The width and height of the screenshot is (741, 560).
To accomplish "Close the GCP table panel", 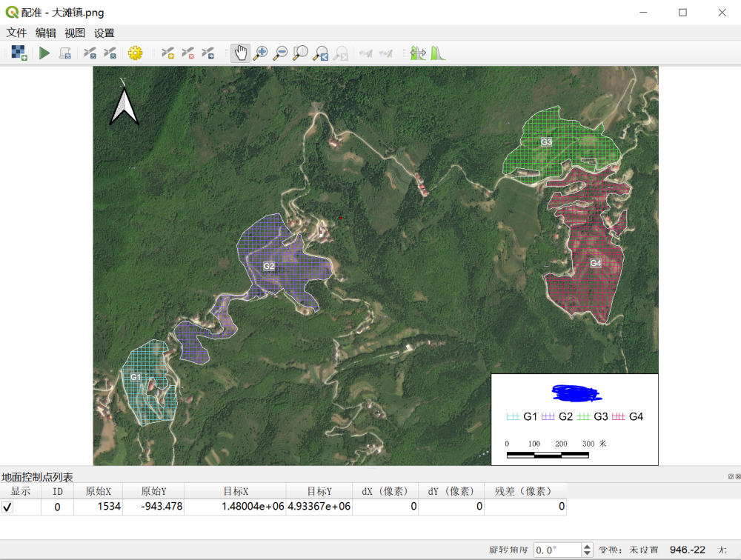I will click(738, 476).
